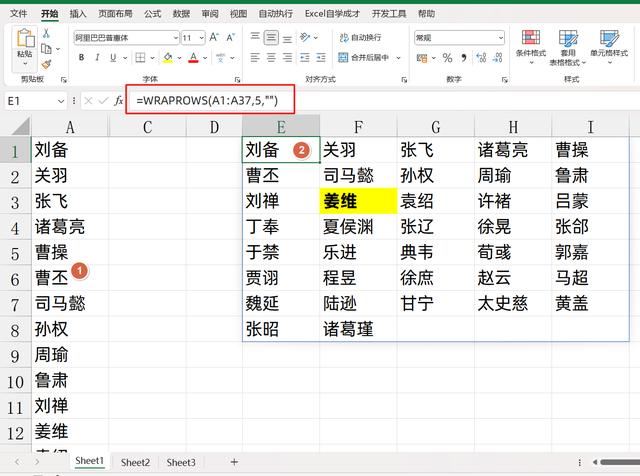Click the Cut scissors icon
The width and height of the screenshot is (640, 476).
(x=46, y=33)
